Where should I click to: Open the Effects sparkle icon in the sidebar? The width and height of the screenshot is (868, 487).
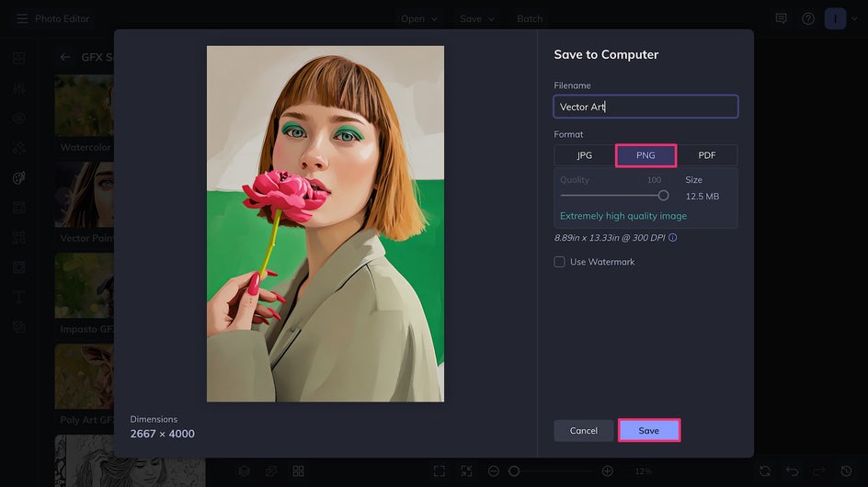[18, 148]
